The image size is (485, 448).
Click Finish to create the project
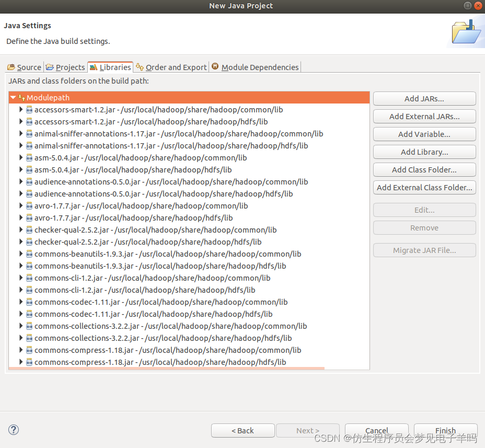445,430
